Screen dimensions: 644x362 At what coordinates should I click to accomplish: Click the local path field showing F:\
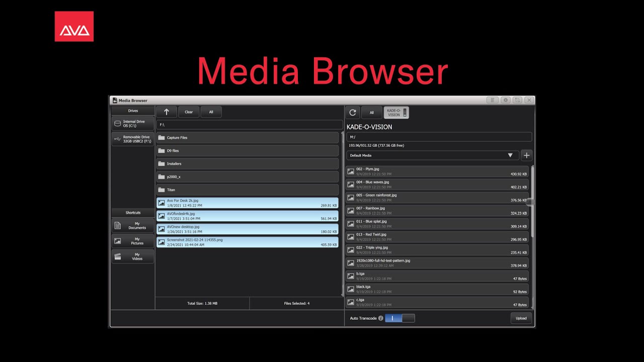point(250,125)
